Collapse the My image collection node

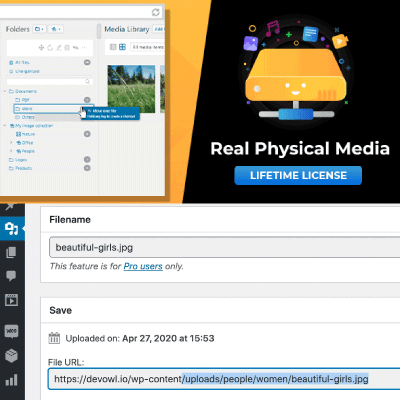(5, 126)
